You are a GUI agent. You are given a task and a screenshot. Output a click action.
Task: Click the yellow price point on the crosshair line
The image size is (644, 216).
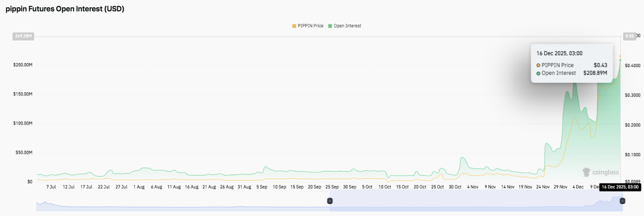pyautogui.click(x=620, y=56)
